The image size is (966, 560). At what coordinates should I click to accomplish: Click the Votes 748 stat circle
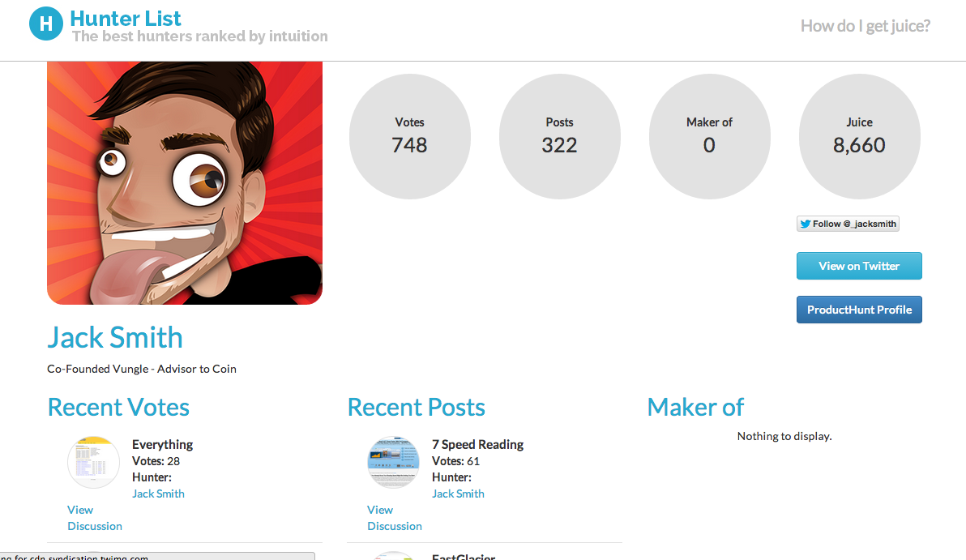410,136
